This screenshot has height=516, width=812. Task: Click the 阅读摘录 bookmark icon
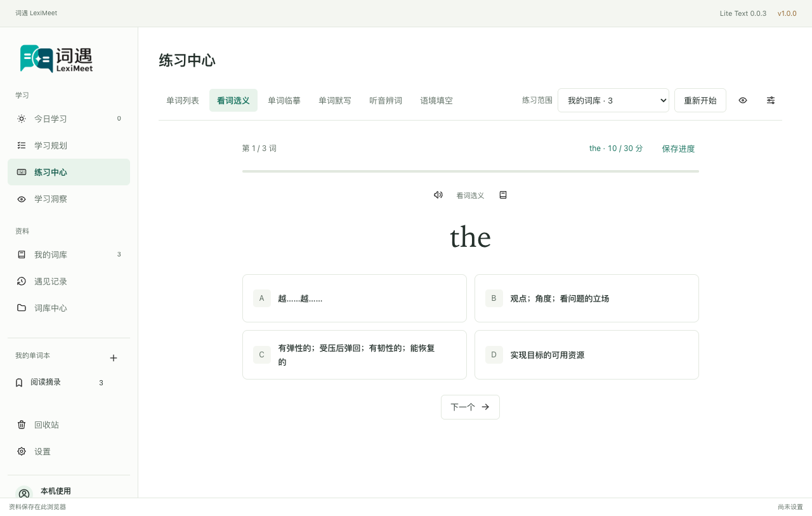[19, 383]
